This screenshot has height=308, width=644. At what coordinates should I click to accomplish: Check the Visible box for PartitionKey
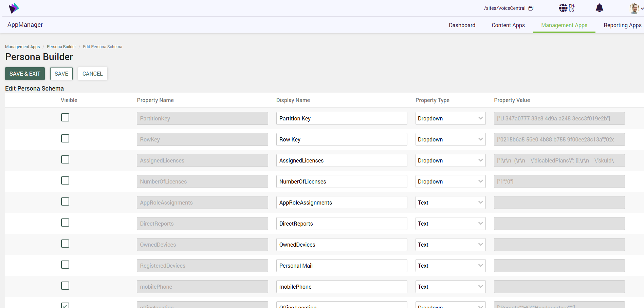(65, 117)
